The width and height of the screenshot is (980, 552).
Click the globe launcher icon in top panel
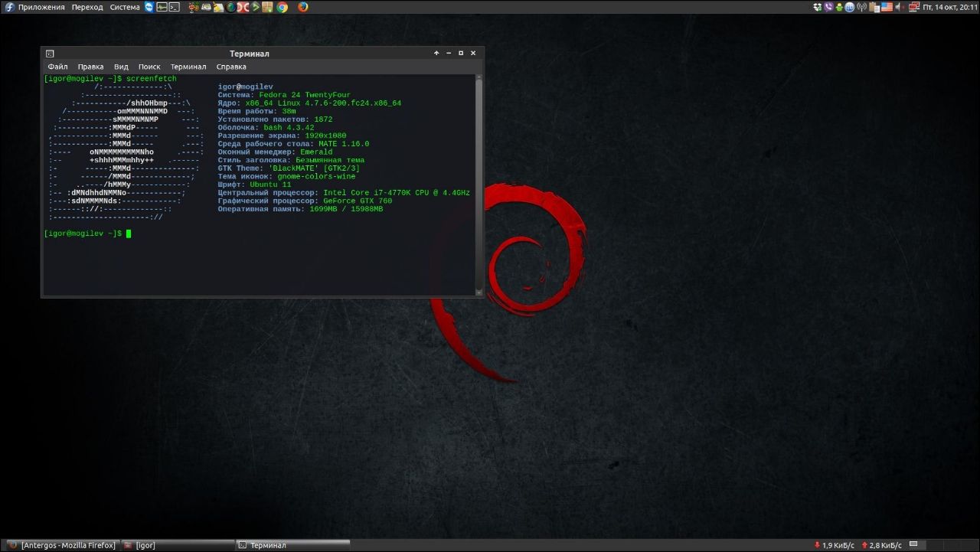231,7
